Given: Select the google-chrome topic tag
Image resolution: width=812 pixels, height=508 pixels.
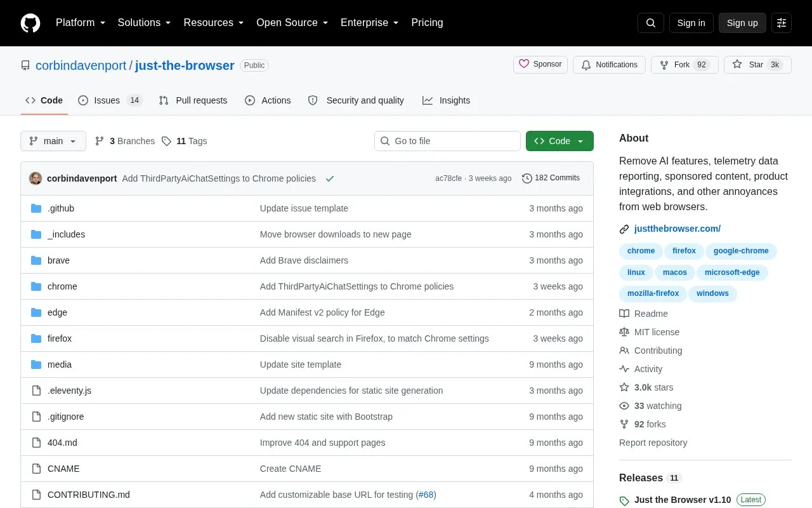Looking at the screenshot, I should click(x=741, y=251).
